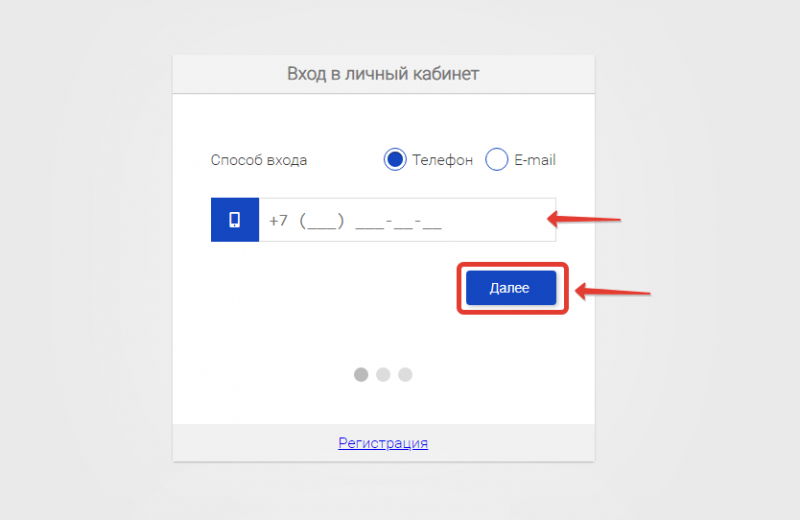
Task: Click the last two-digit placeholder of phone mask
Action: [432, 222]
